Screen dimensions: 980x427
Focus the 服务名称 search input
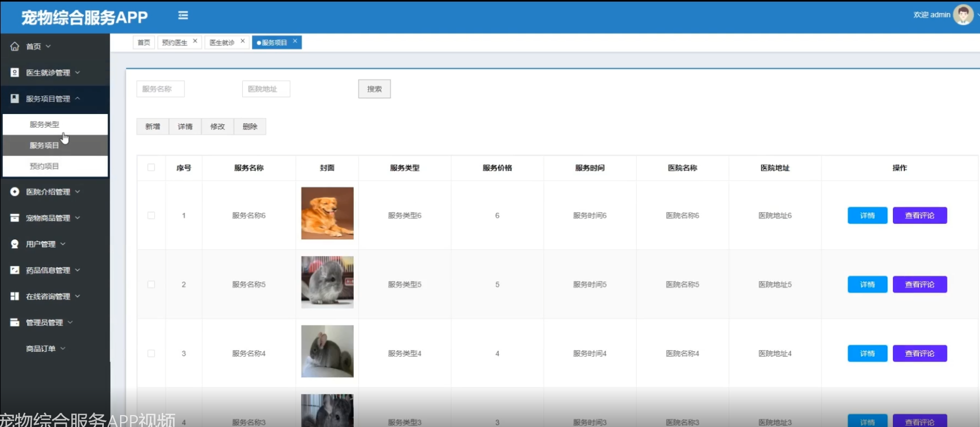click(161, 89)
